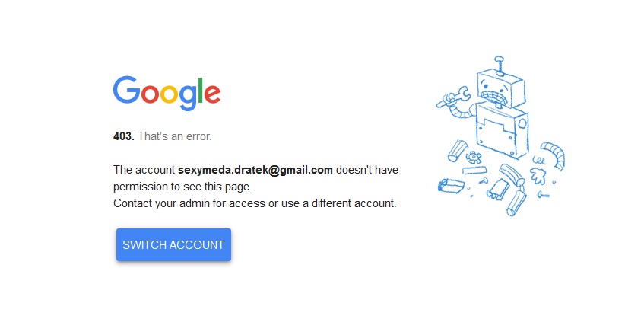
Task: Click the robot's torso box
Action: click(502, 132)
